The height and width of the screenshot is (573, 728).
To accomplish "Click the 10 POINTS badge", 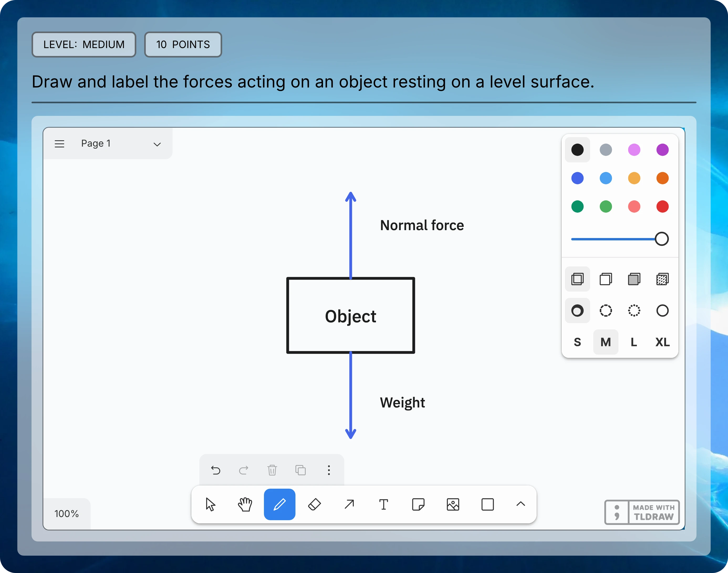I will (183, 45).
